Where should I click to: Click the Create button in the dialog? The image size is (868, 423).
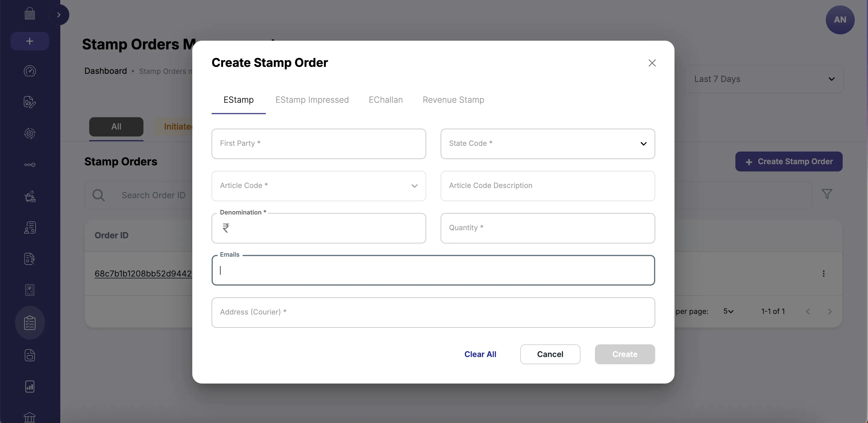pyautogui.click(x=625, y=354)
